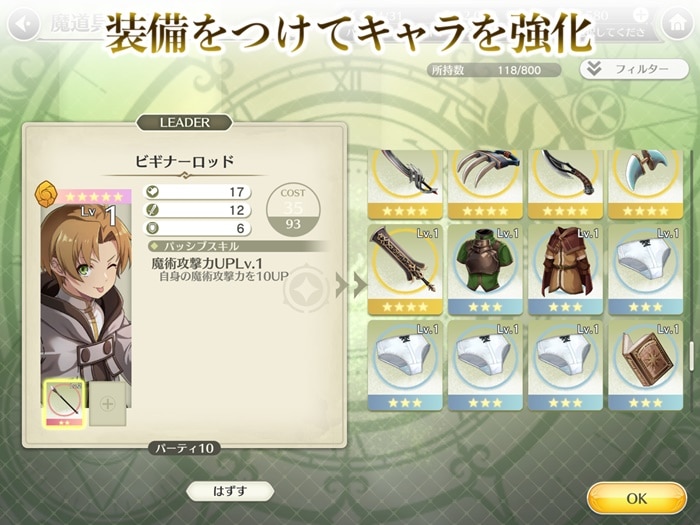Pick the four-star battle axe
The height and width of the screenshot is (525, 700).
coord(646,184)
